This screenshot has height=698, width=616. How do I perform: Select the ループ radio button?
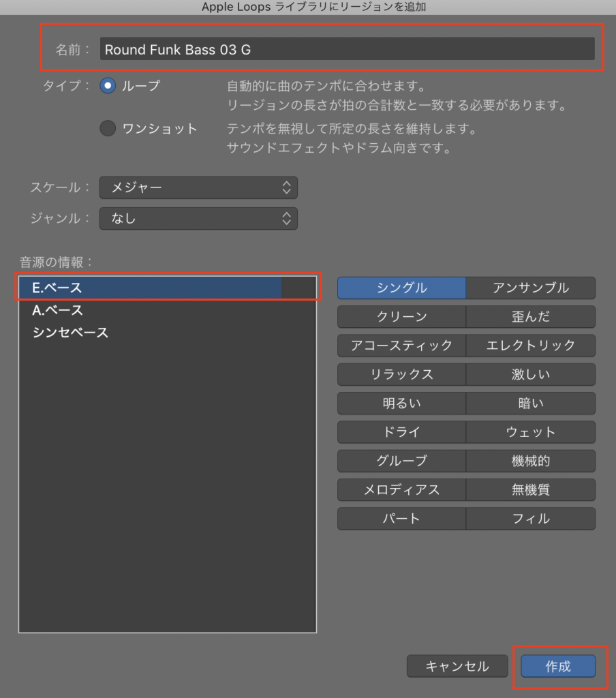pyautogui.click(x=108, y=86)
